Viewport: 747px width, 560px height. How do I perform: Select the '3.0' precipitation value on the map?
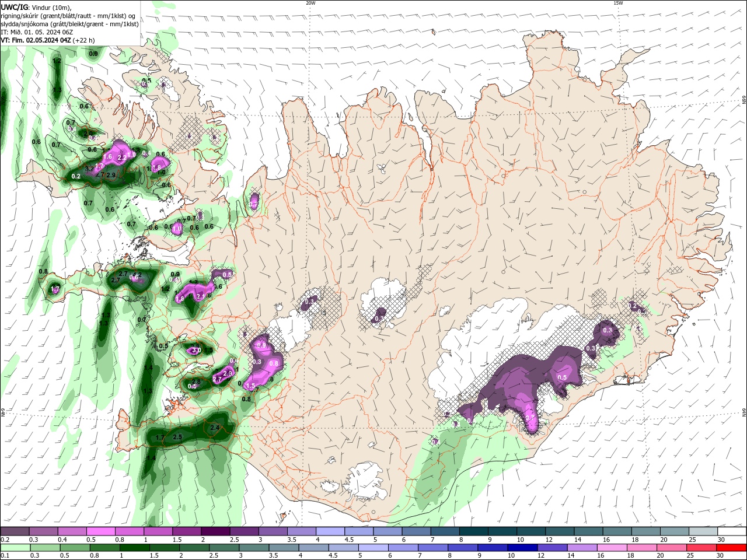[197, 350]
